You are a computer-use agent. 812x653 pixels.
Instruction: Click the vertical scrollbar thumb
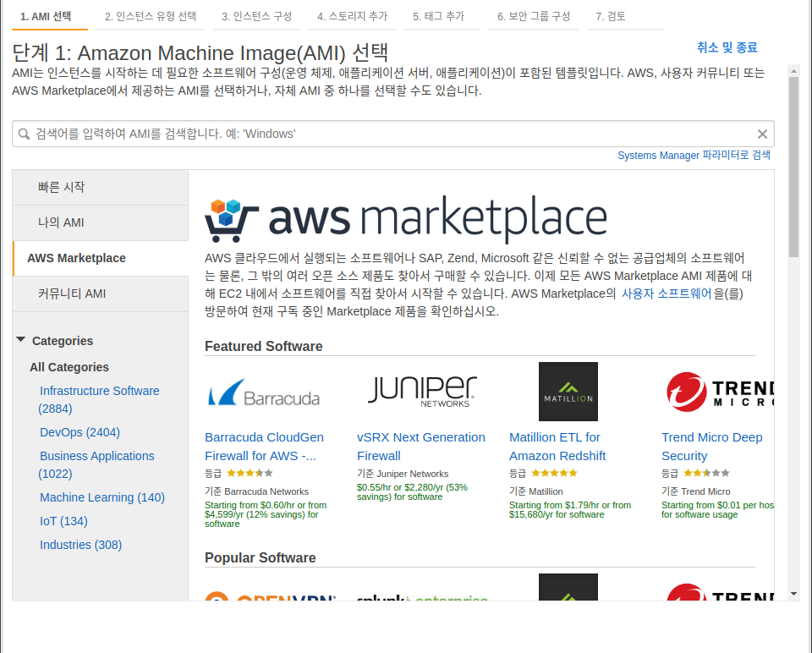(793, 167)
